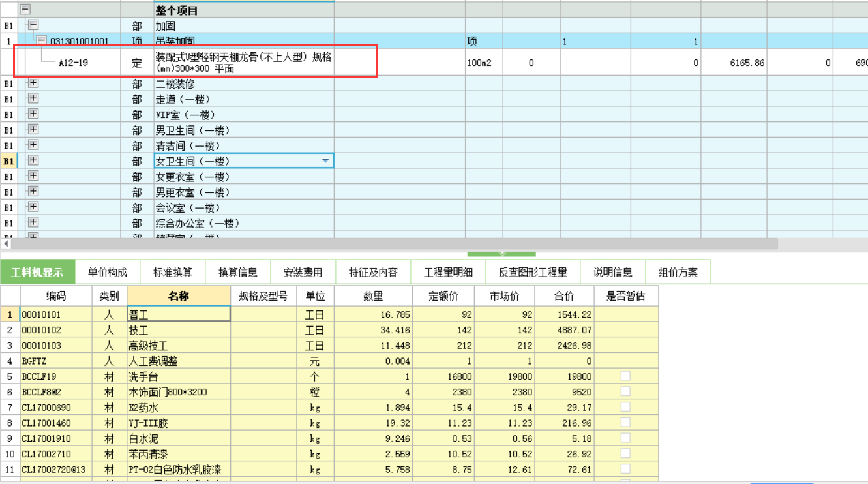Select the 普工 name input cell
Viewport: 868px width, 484px height.
click(x=179, y=314)
